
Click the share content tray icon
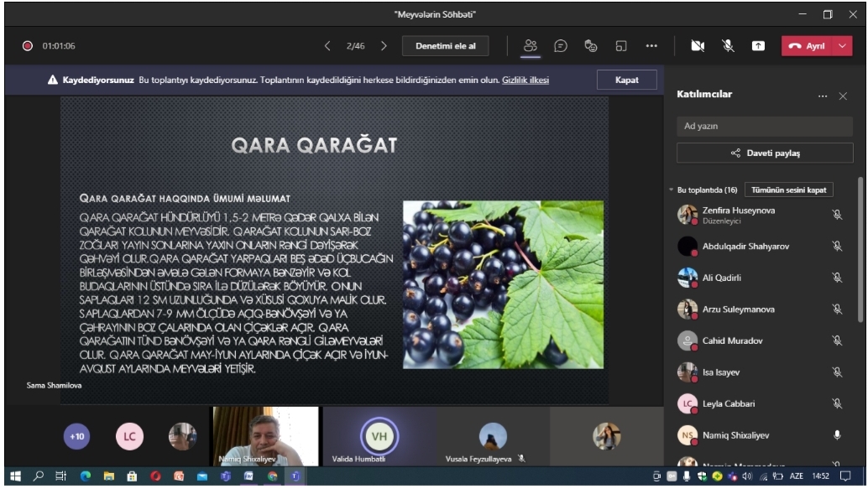pos(756,46)
